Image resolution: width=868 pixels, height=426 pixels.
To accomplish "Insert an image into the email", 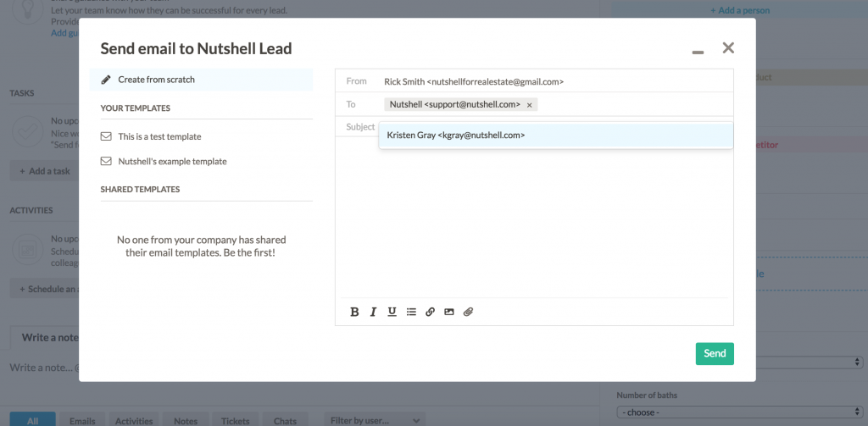I will tap(449, 312).
